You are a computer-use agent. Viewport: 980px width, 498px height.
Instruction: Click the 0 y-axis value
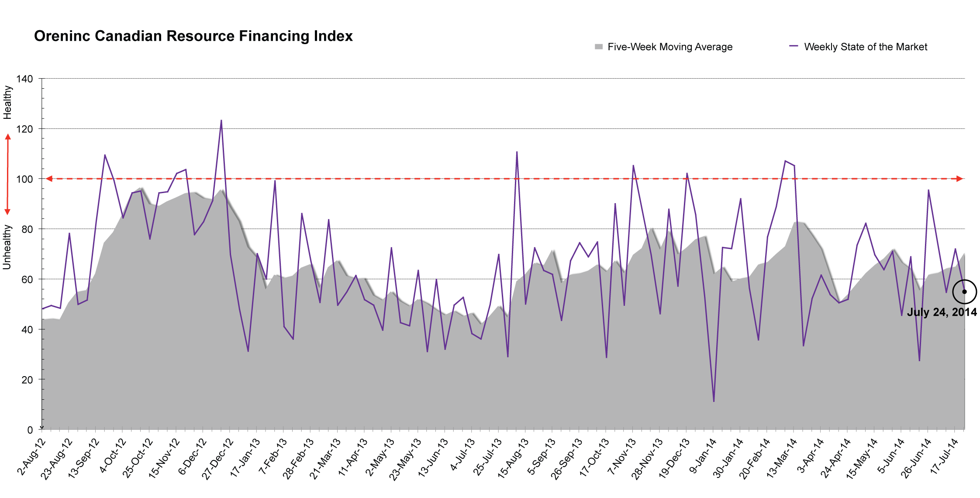click(30, 430)
